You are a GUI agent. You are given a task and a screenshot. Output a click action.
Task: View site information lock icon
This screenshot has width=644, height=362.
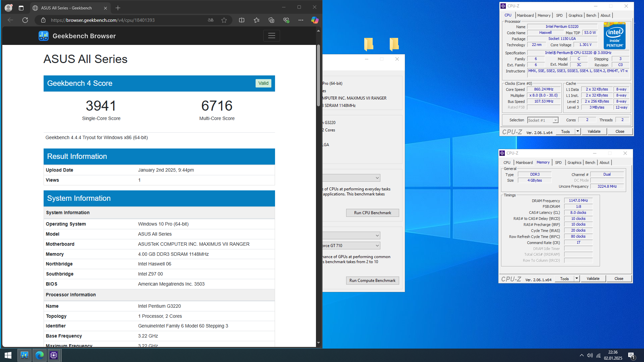(43, 20)
